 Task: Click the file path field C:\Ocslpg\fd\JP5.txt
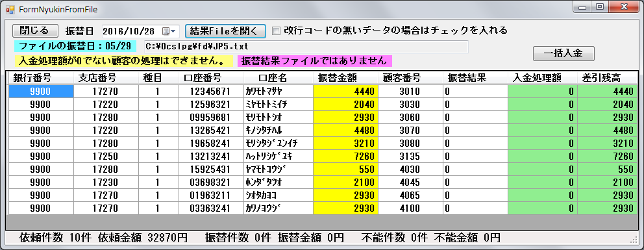coord(306,46)
